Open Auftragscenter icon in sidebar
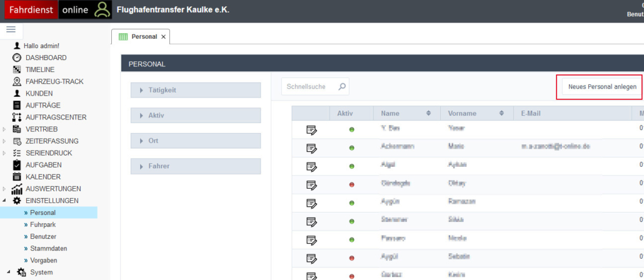The image size is (644, 280). coord(17,117)
